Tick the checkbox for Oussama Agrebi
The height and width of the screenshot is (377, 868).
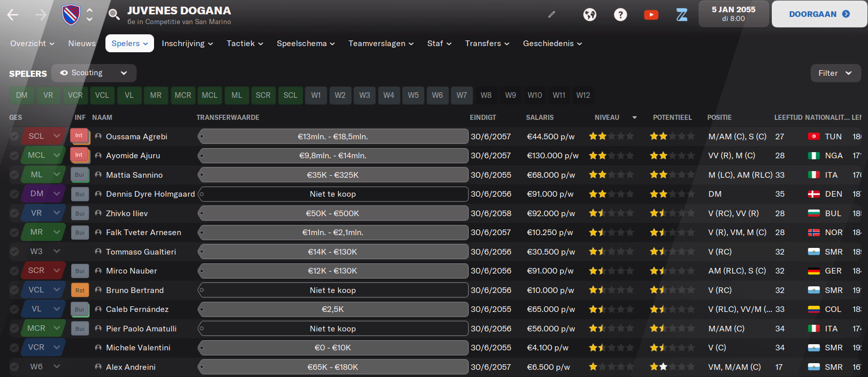[14, 136]
